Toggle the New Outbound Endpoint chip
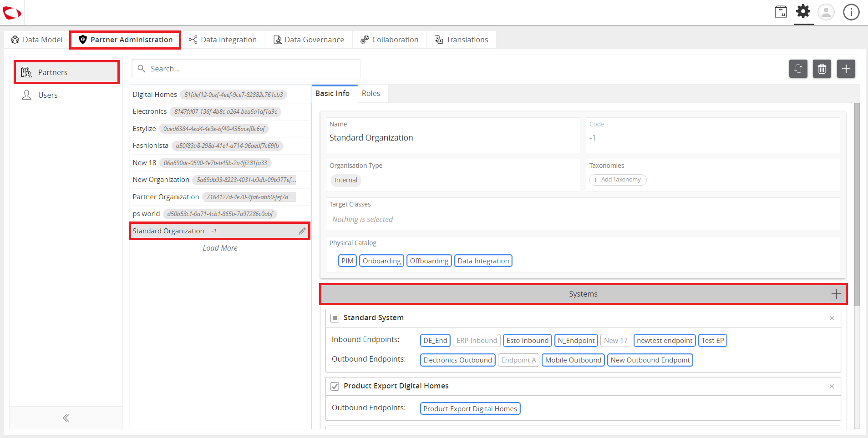Image resolution: width=868 pixels, height=438 pixels. coord(650,360)
